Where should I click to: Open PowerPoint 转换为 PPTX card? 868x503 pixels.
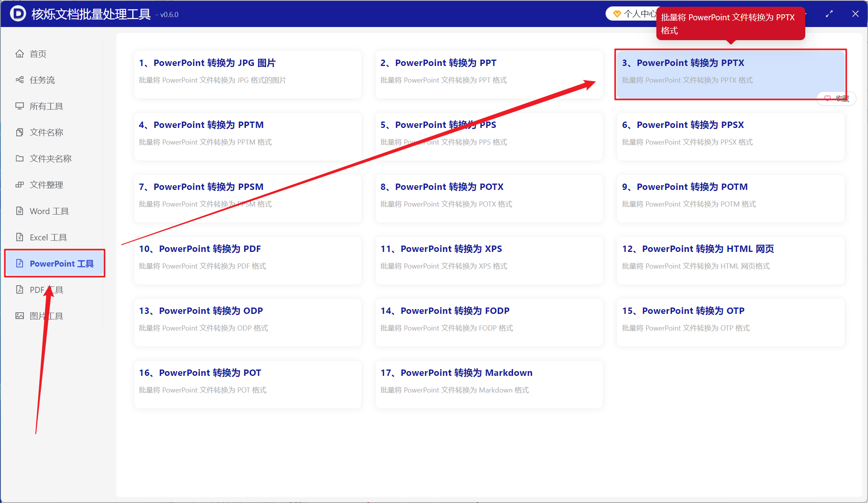[731, 75]
